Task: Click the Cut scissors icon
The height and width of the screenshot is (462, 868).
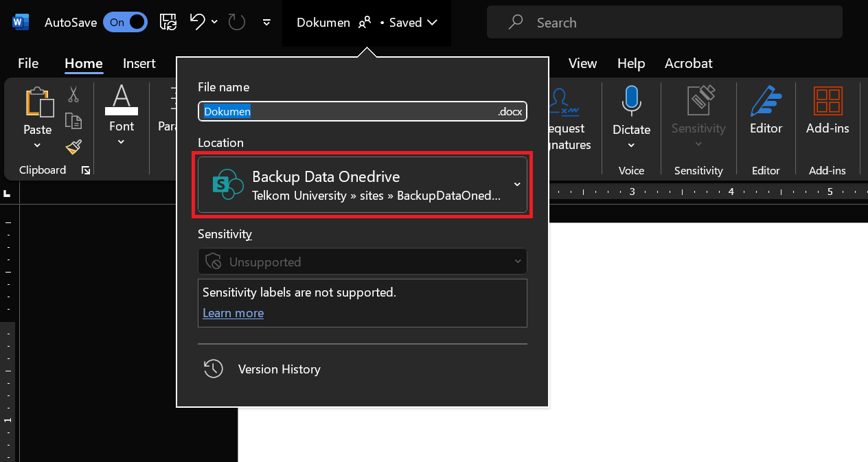Action: coord(73,94)
